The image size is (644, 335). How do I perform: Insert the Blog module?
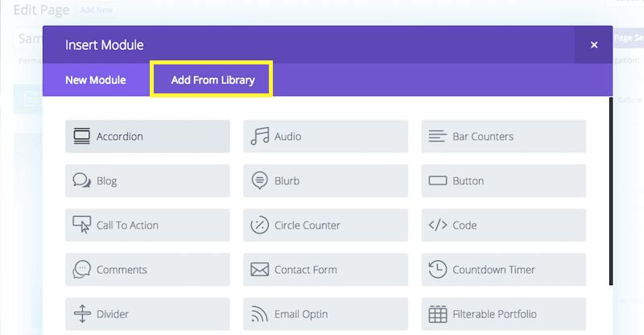147,181
